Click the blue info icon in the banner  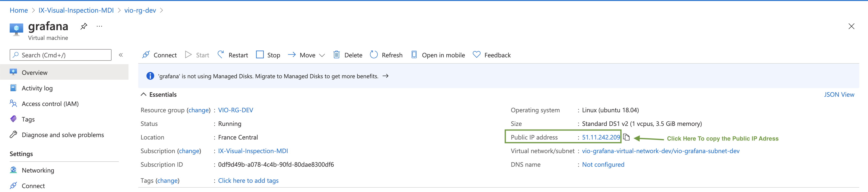click(150, 76)
